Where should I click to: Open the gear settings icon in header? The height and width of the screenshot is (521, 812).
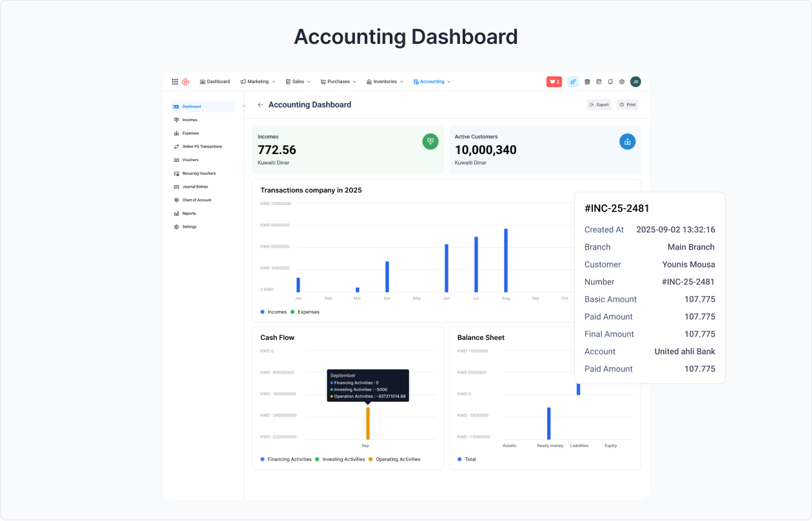pos(622,82)
